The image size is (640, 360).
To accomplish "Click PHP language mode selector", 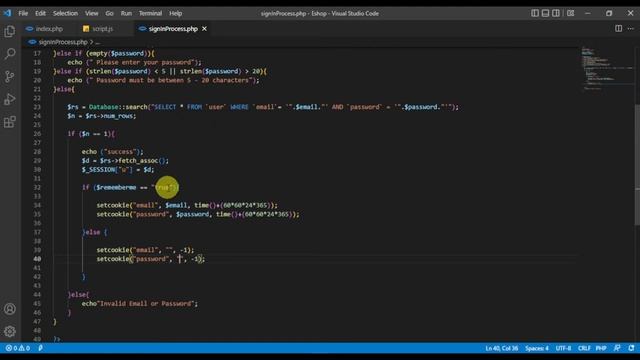I will 601,348.
